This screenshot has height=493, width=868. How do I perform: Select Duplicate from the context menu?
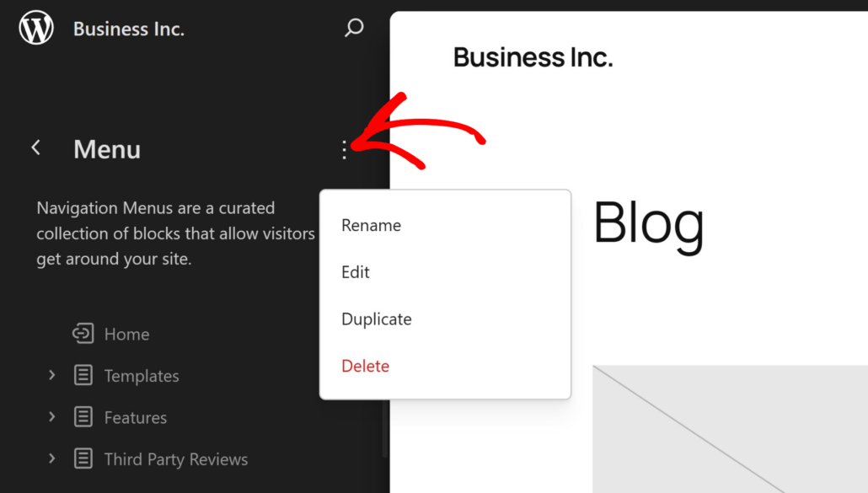pos(376,319)
